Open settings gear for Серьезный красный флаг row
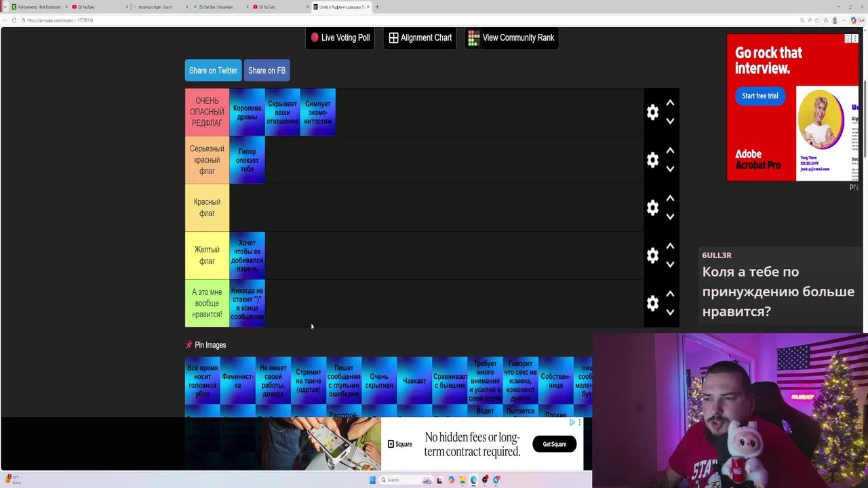Viewport: 868px width, 488px height. [652, 160]
